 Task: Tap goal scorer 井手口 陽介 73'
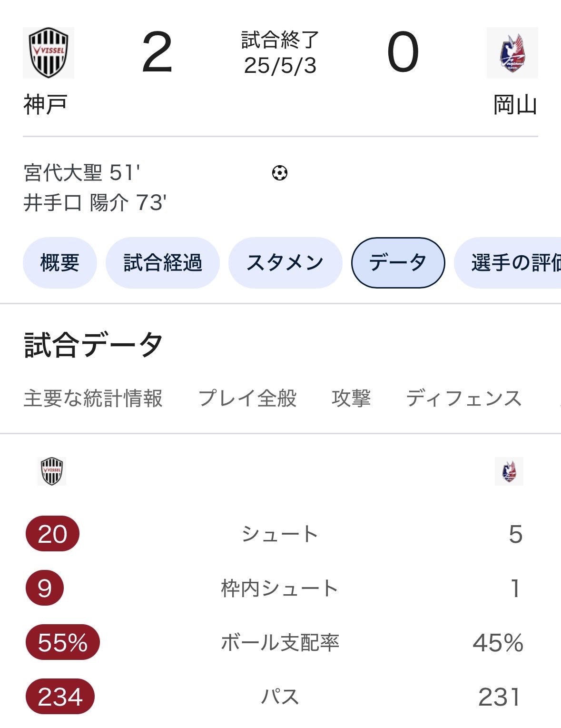click(x=95, y=203)
